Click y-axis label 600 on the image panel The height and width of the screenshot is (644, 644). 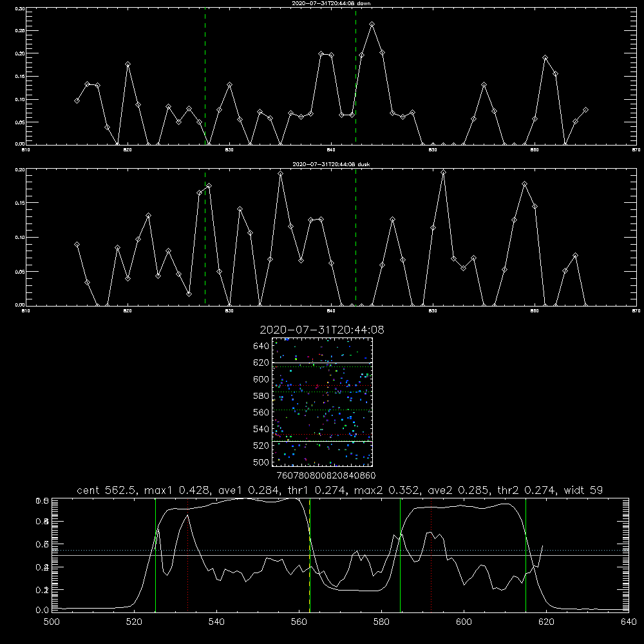click(x=261, y=379)
